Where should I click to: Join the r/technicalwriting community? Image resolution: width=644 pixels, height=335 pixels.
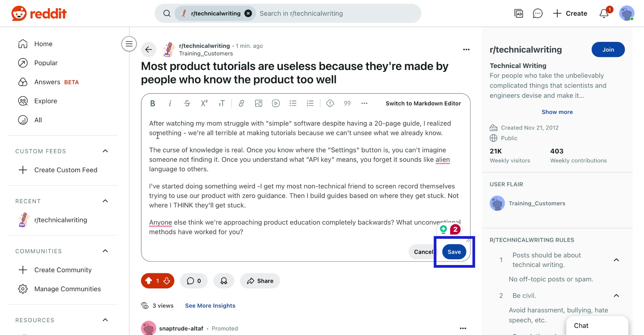coord(608,49)
